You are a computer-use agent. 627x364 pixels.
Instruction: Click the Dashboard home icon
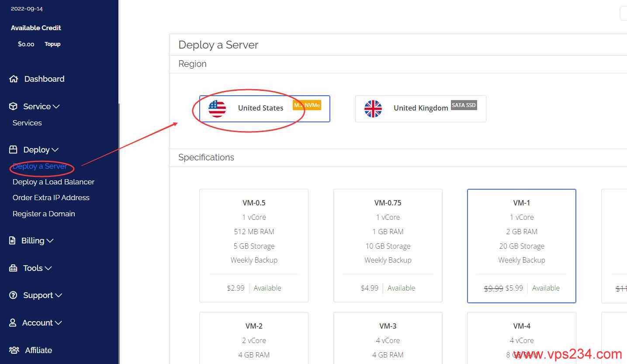[x=14, y=79]
